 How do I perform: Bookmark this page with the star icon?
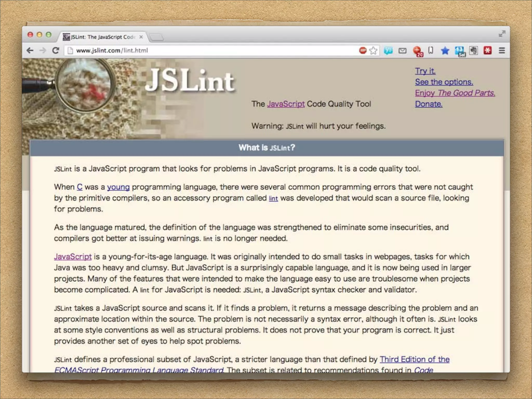(373, 50)
